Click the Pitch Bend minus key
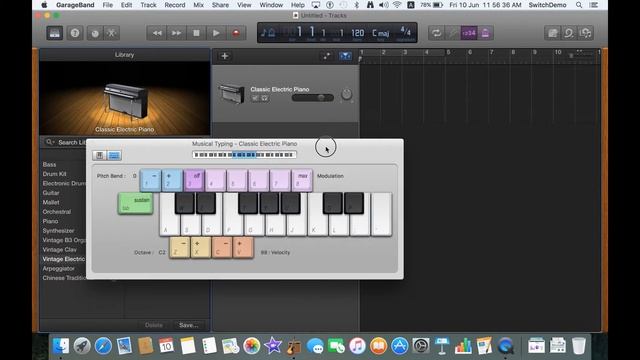Viewport: 640px width, 360px height. [150, 180]
